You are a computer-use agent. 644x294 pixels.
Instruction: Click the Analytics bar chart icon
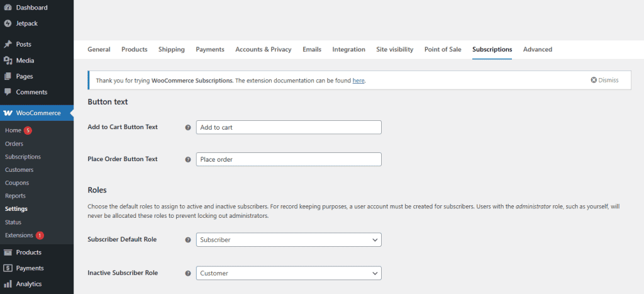[8, 284]
